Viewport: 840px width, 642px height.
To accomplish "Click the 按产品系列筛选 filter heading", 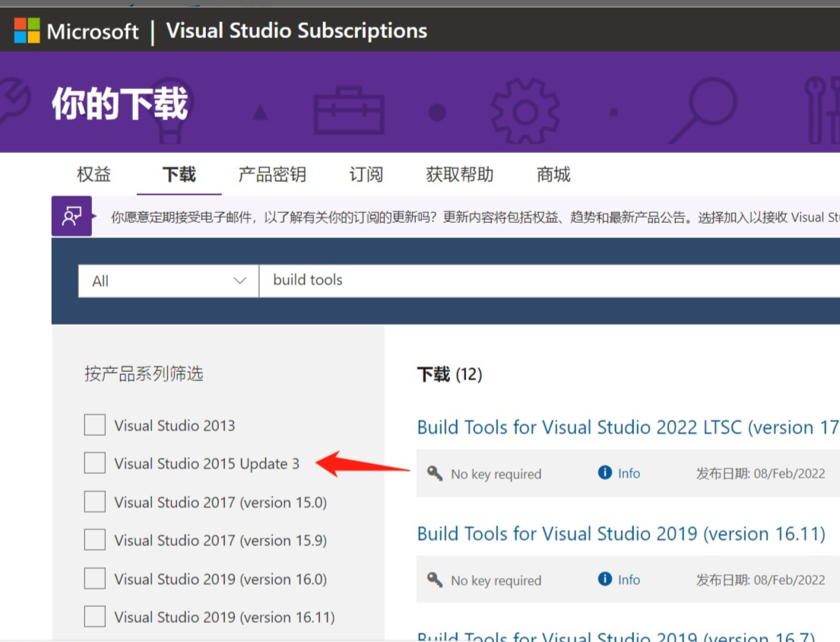I will click(x=144, y=373).
